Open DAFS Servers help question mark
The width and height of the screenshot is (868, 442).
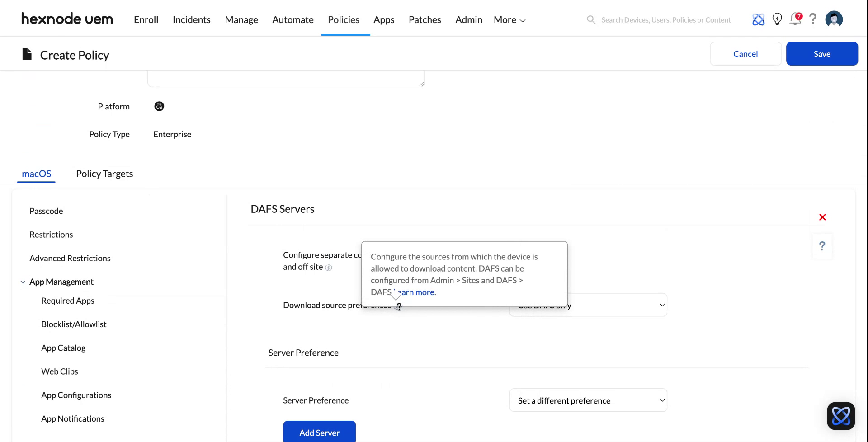point(822,246)
